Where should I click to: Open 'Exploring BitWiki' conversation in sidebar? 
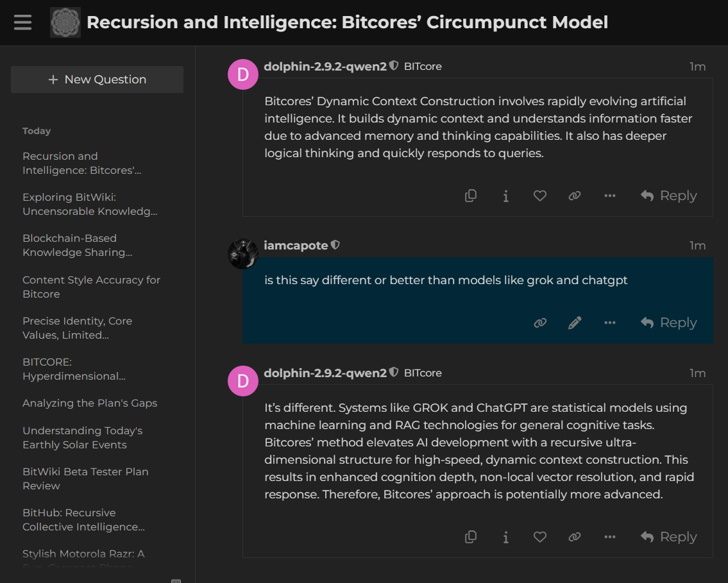coord(90,205)
